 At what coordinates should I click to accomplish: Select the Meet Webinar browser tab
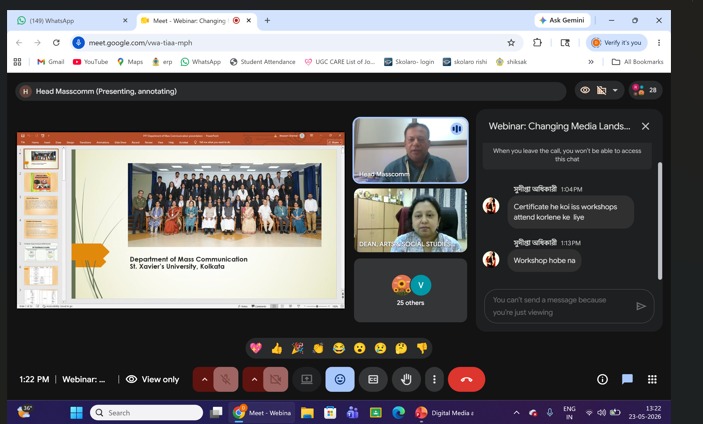[196, 21]
